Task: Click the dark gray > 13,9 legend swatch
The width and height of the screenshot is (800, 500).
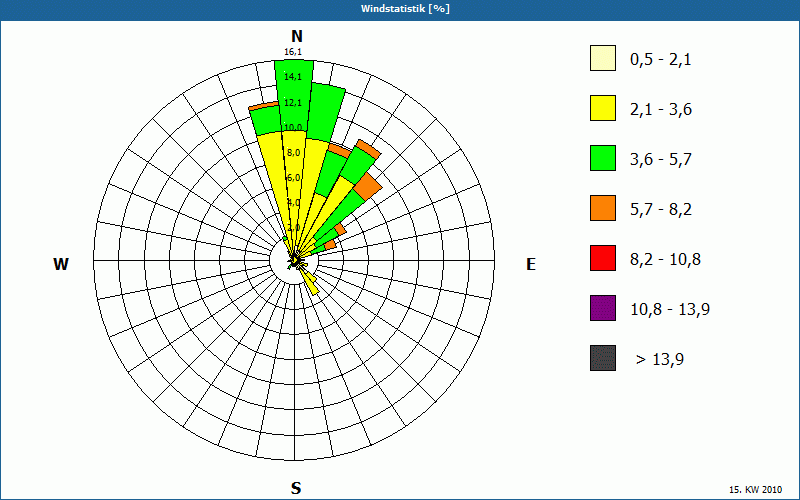Action: tap(603, 358)
